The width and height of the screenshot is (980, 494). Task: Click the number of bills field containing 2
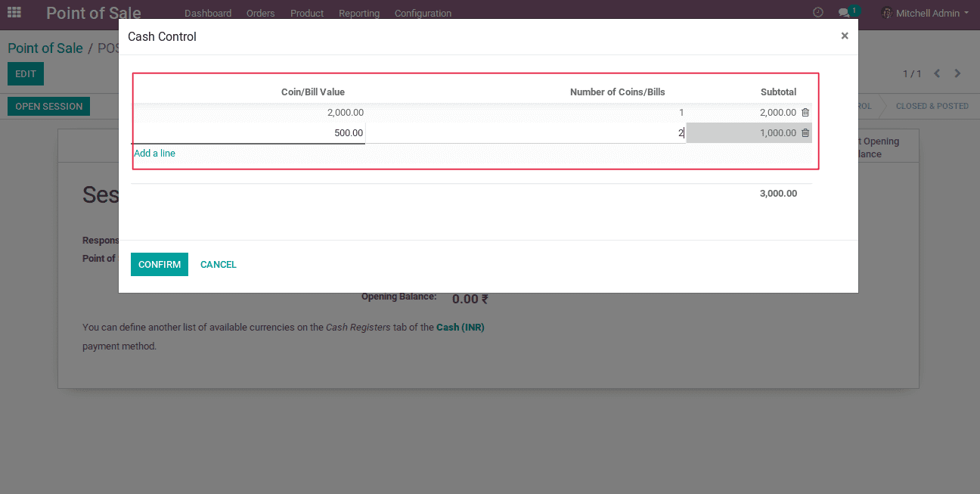coord(526,133)
